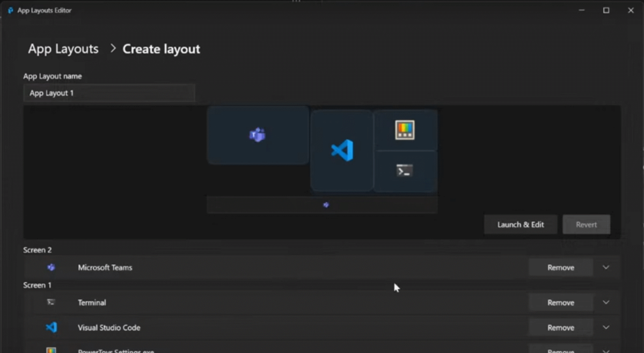Click the PowerToys Settings.exe icon at the bottom

pos(51,350)
